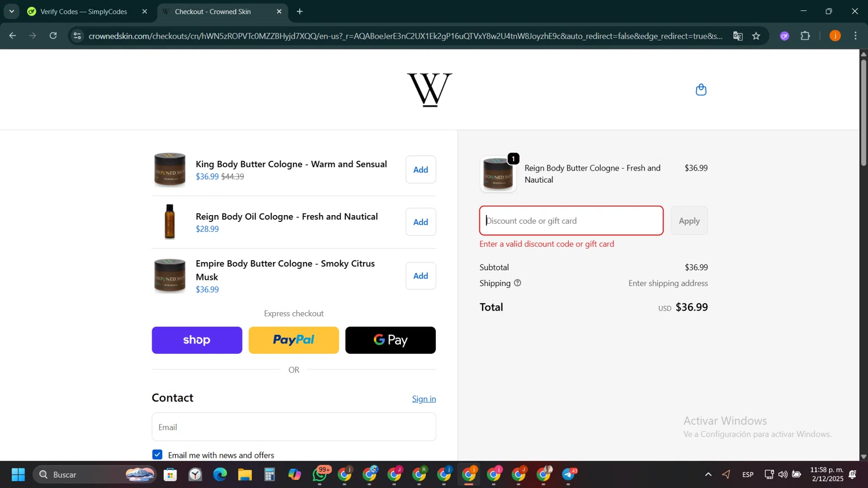Image resolution: width=868 pixels, height=488 pixels.
Task: Add King Body Butter Cologne to order
Action: [421, 169]
